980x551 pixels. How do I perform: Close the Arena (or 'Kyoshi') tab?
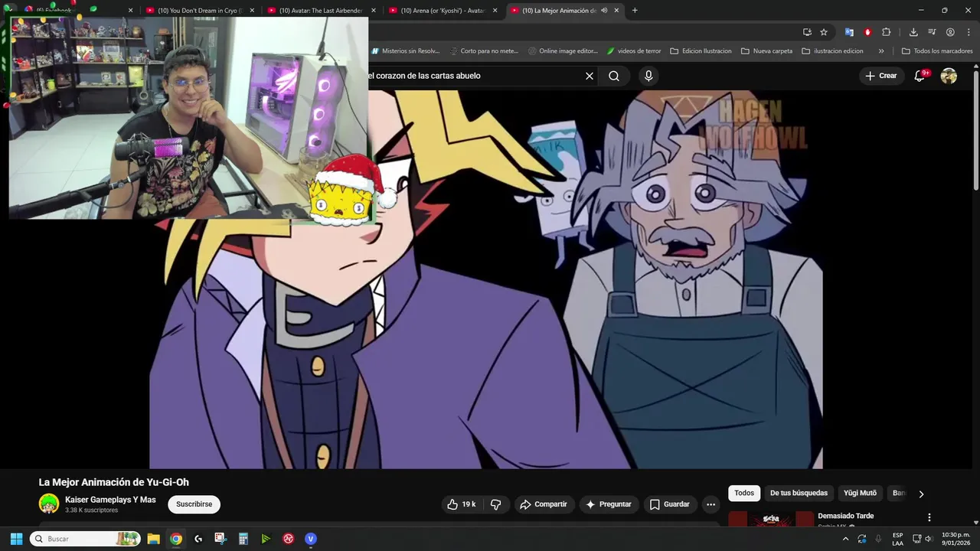tap(495, 11)
